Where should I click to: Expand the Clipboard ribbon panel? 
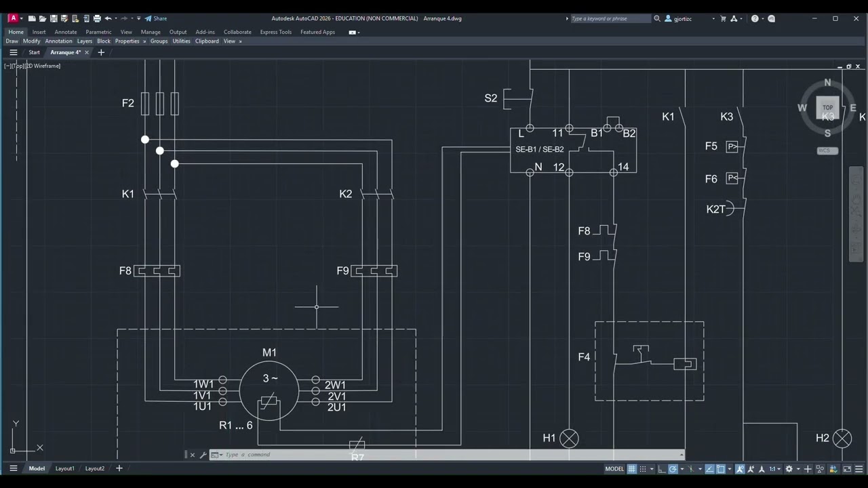pos(207,41)
